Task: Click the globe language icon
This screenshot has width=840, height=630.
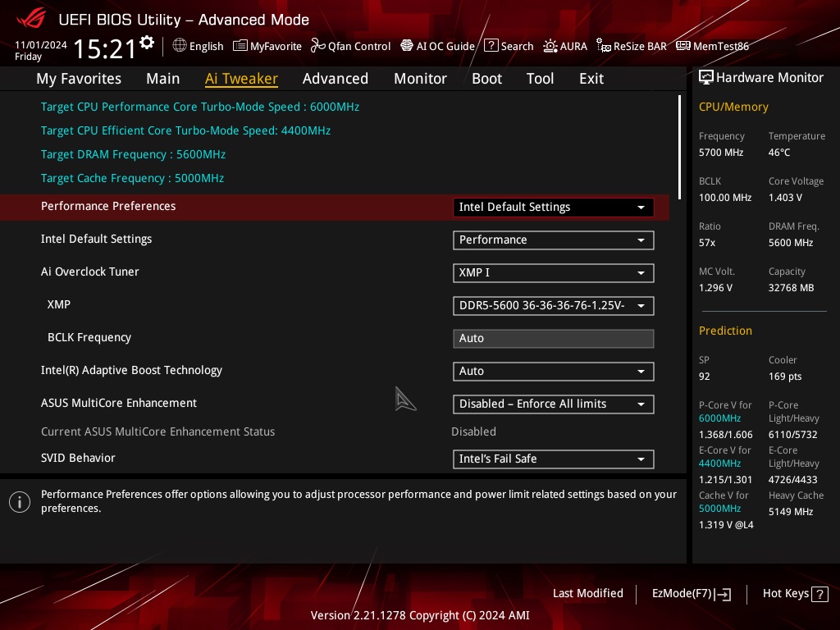Action: click(180, 46)
